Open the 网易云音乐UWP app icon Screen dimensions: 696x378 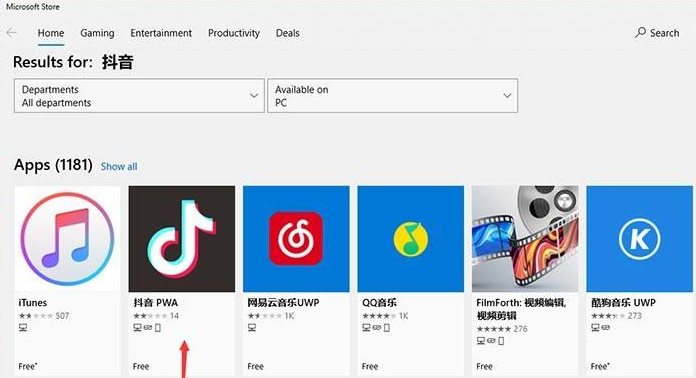tap(296, 239)
